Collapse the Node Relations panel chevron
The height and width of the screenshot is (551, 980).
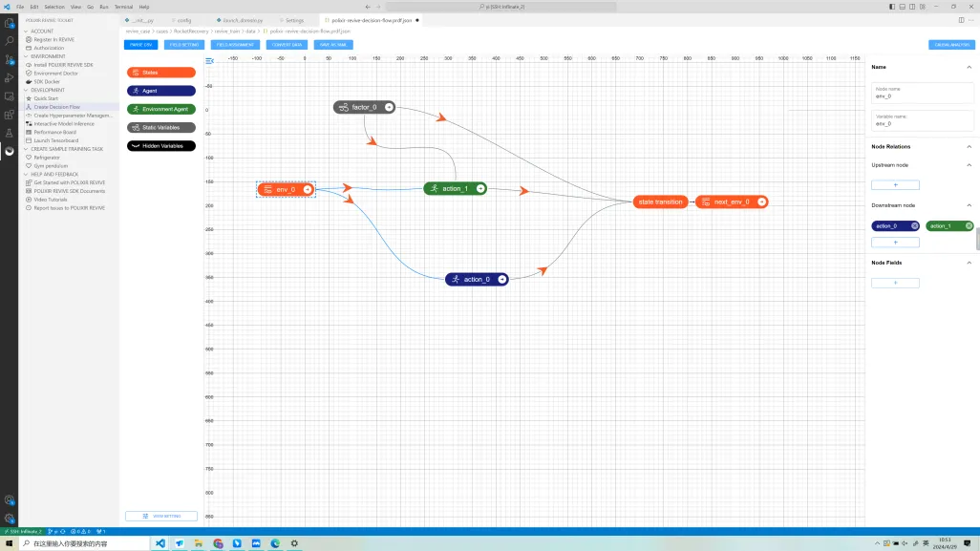(969, 147)
